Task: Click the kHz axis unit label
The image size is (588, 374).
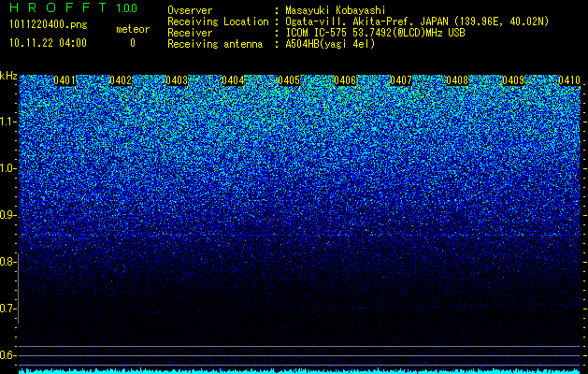Action: pos(8,76)
